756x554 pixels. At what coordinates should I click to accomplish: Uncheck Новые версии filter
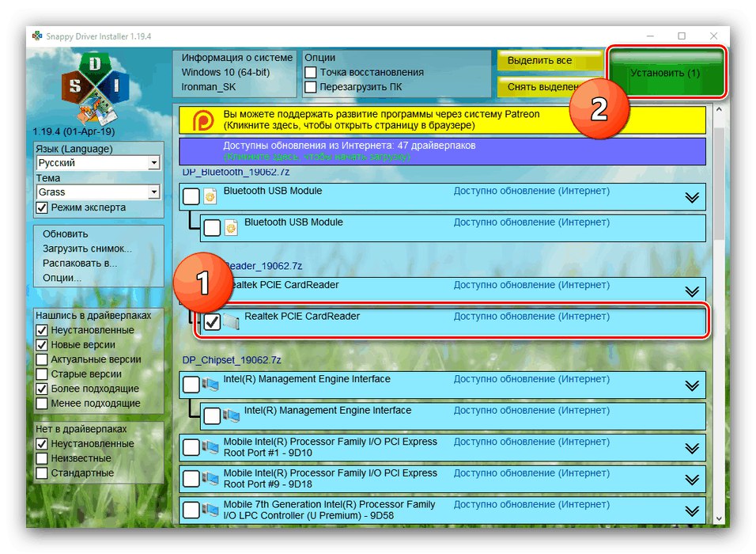coord(42,345)
